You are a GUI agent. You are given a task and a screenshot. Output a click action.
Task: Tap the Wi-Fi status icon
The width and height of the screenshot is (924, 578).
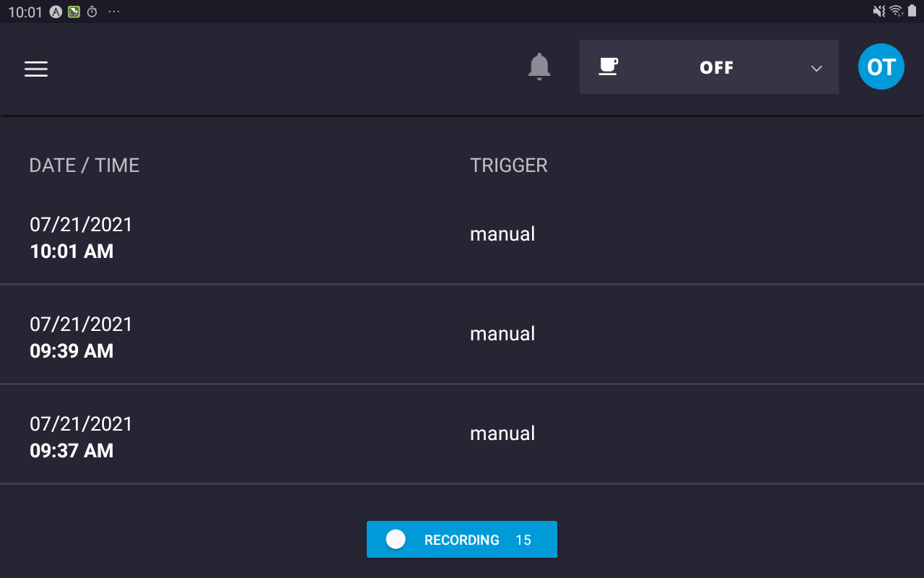[896, 11]
